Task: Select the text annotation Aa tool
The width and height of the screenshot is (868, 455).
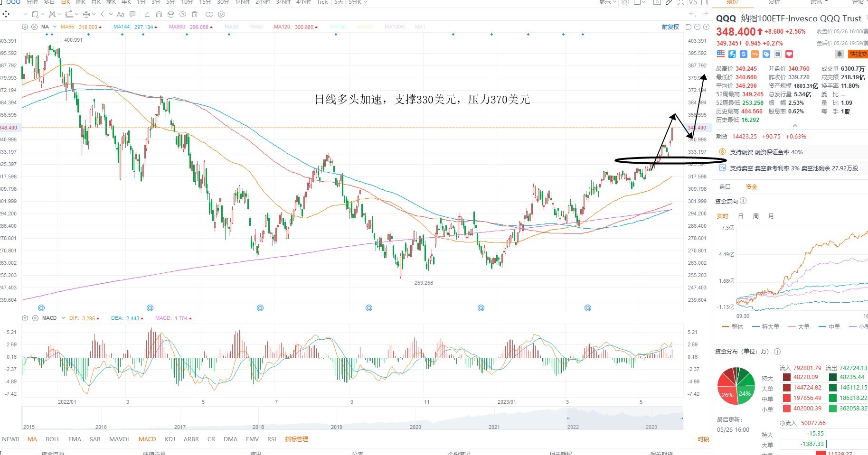Action: coord(120,14)
